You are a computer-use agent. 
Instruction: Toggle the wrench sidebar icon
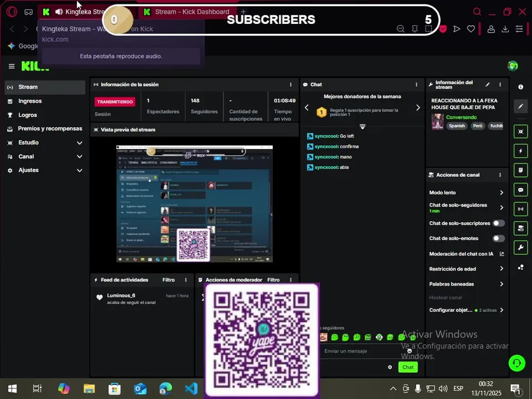click(x=520, y=248)
